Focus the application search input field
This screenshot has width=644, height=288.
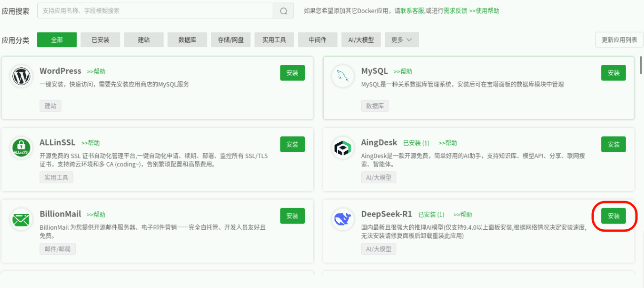[155, 11]
